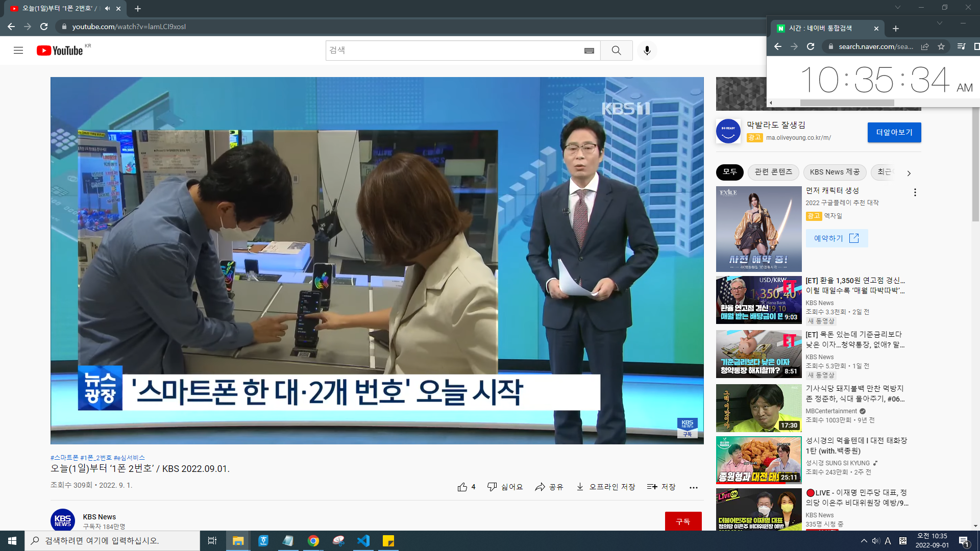Click the voice search microphone icon
This screenshot has width=980, height=551.
647,51
